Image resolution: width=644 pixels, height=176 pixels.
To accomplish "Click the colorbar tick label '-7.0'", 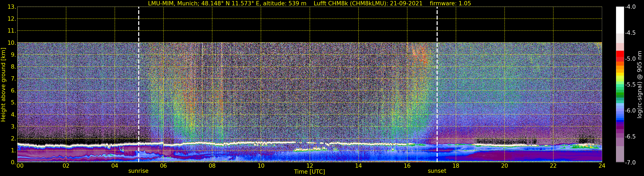I will pyautogui.click(x=630, y=163).
